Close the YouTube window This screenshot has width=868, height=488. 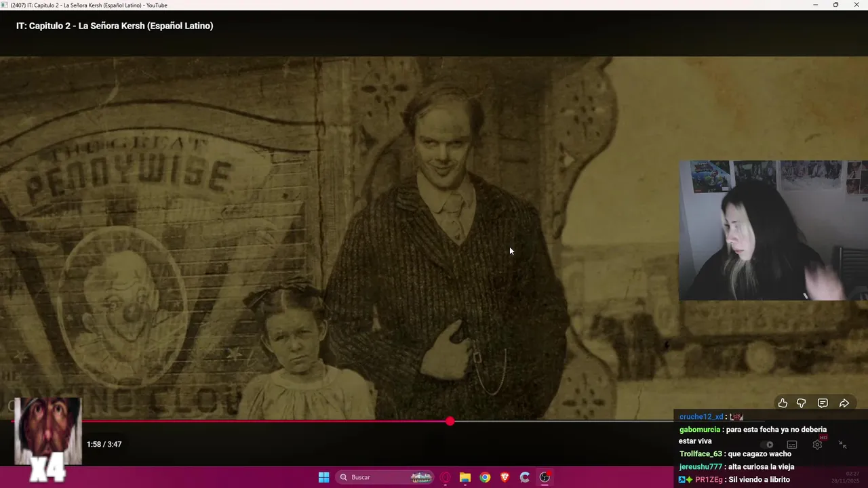856,5
